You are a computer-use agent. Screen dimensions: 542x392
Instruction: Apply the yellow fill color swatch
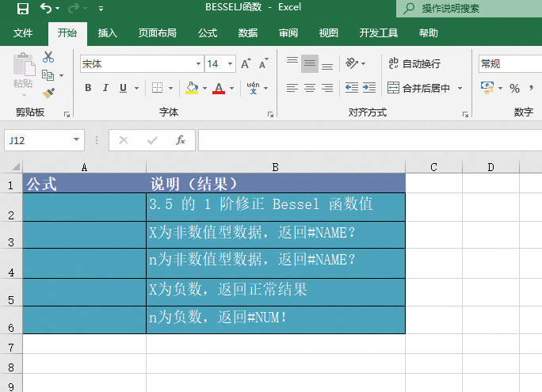click(192, 88)
